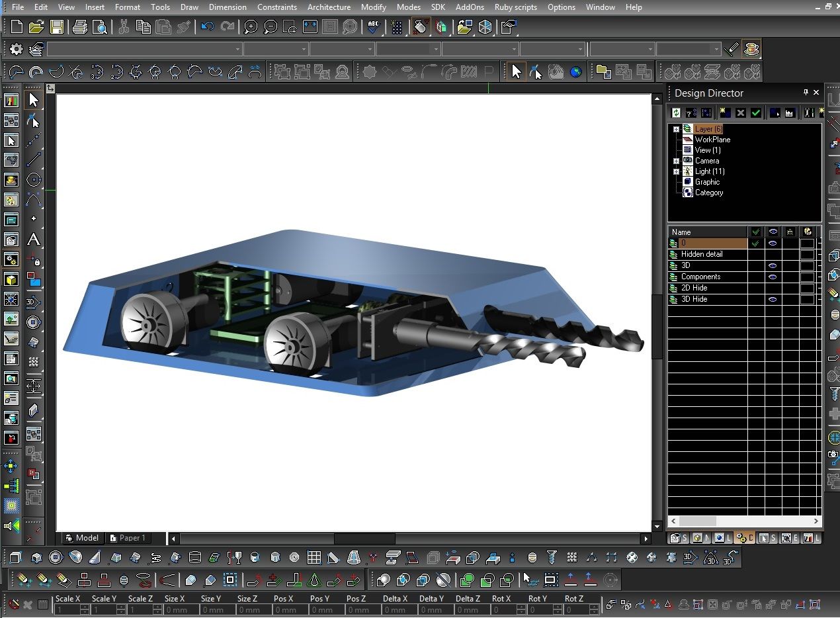
Task: Show the Hidden detail layer via eye column
Action: click(x=773, y=254)
